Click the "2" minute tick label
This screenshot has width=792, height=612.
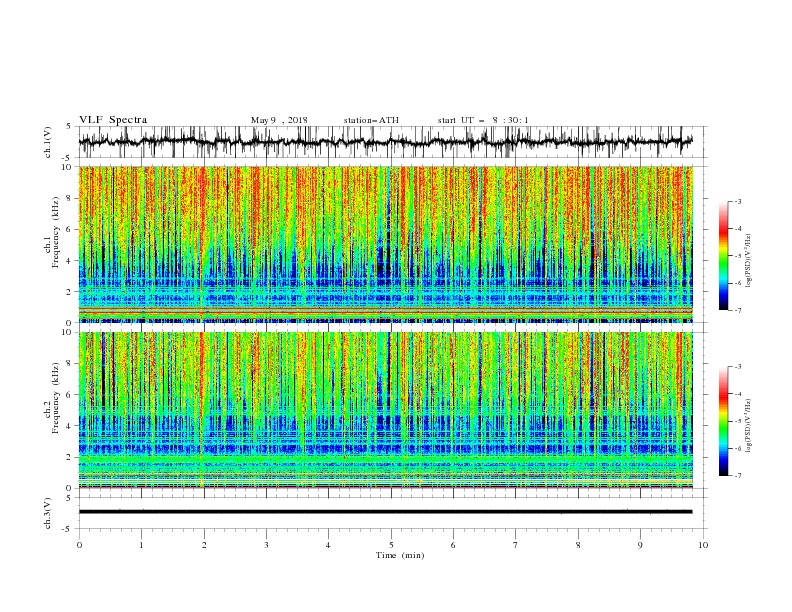[204, 545]
